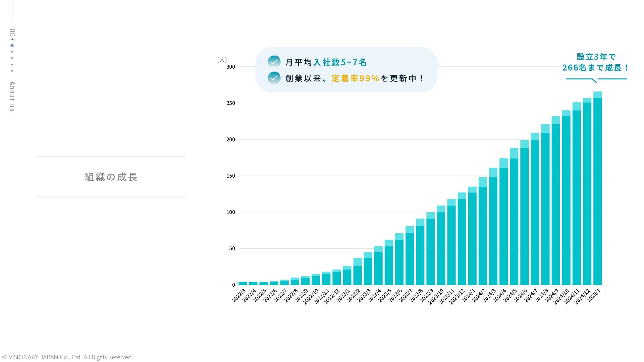The image size is (644, 362).
Task: Click the light top segment of 2025/1 bar
Action: pos(597,95)
